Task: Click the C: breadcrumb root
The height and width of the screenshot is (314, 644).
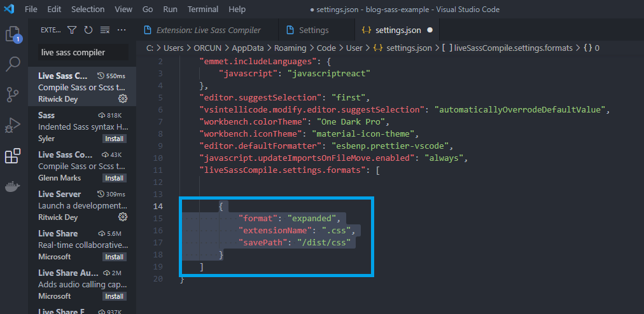Action: click(150, 48)
